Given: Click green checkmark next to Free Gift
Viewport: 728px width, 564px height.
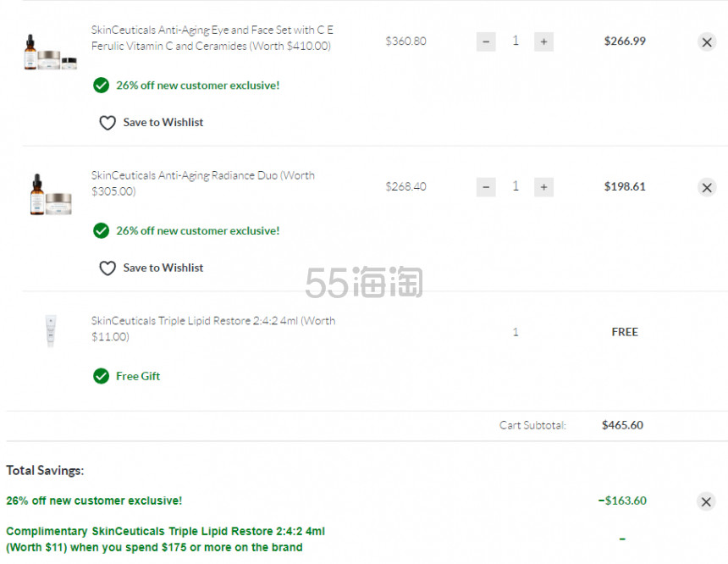Looking at the screenshot, I should [101, 376].
